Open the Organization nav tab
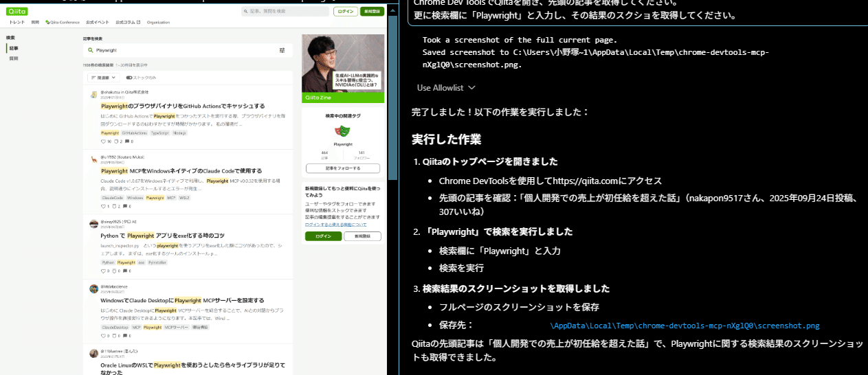Image resolution: width=868 pixels, height=375 pixels. click(158, 23)
